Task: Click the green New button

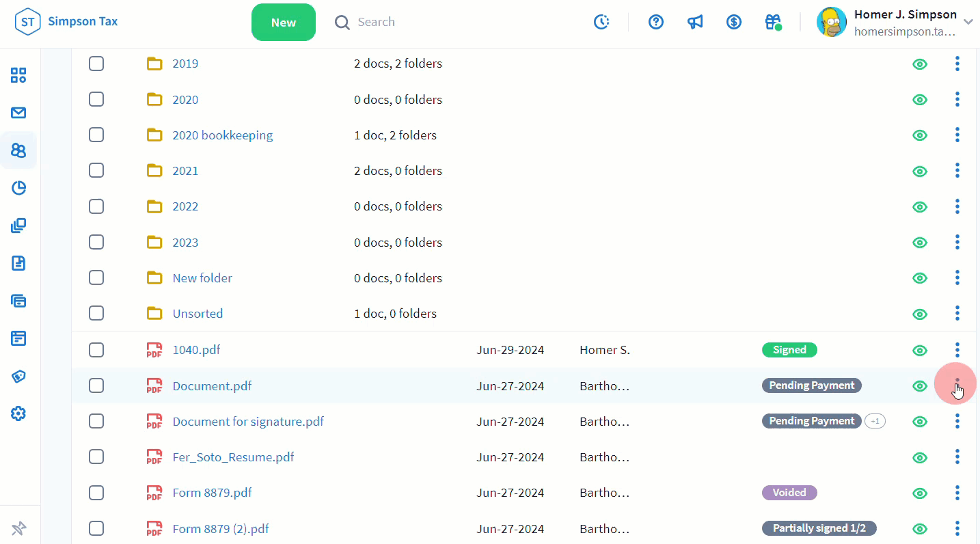Action: coord(283,22)
